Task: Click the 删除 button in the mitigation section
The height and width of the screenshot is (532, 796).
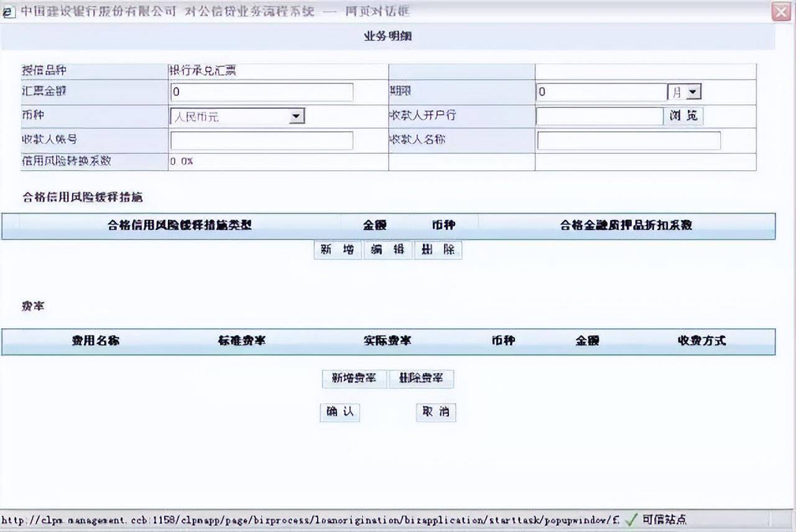Action: (x=437, y=249)
